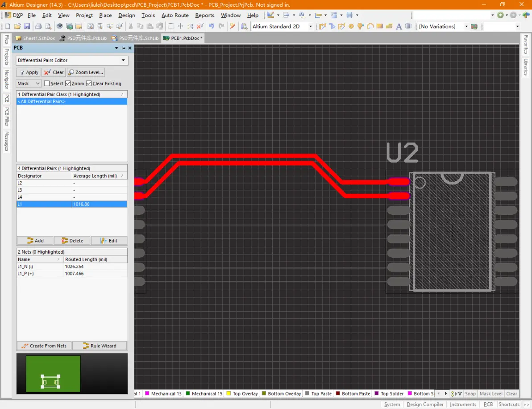Click the Bottom Paste layer color swatch

pos(338,393)
